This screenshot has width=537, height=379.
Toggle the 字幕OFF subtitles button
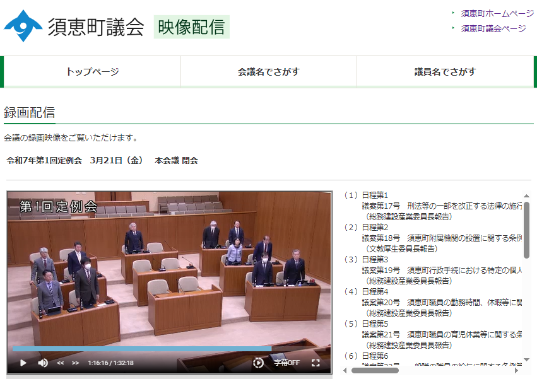point(287,363)
